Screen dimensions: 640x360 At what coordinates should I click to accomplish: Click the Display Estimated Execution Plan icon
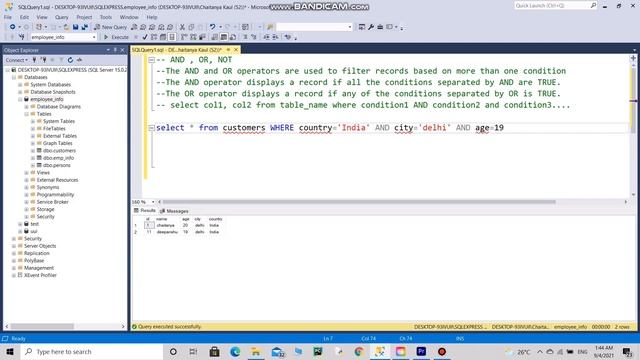click(154, 37)
